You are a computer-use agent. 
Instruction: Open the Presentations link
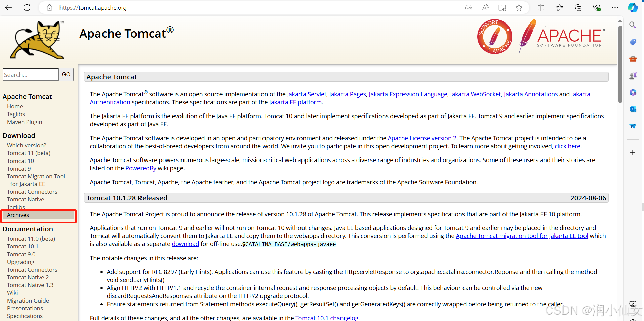click(25, 308)
